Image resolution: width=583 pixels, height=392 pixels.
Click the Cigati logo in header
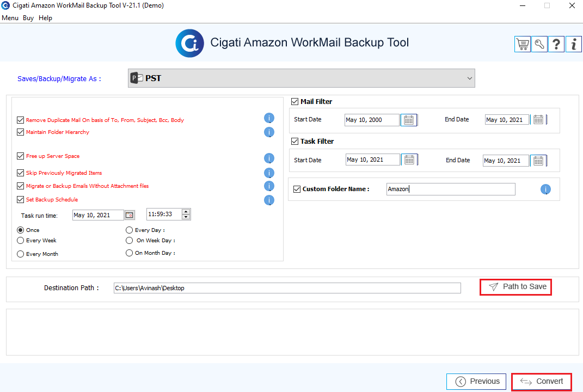click(189, 43)
